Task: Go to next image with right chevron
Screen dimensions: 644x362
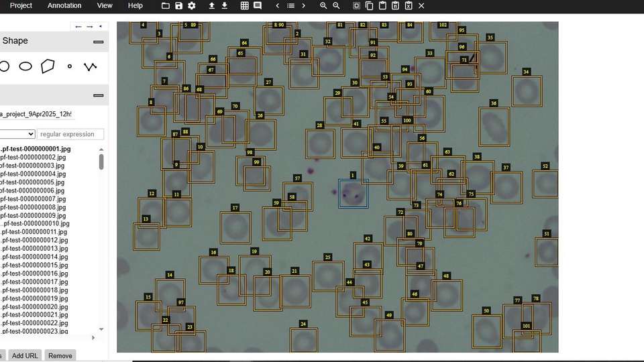Action: [x=303, y=5]
